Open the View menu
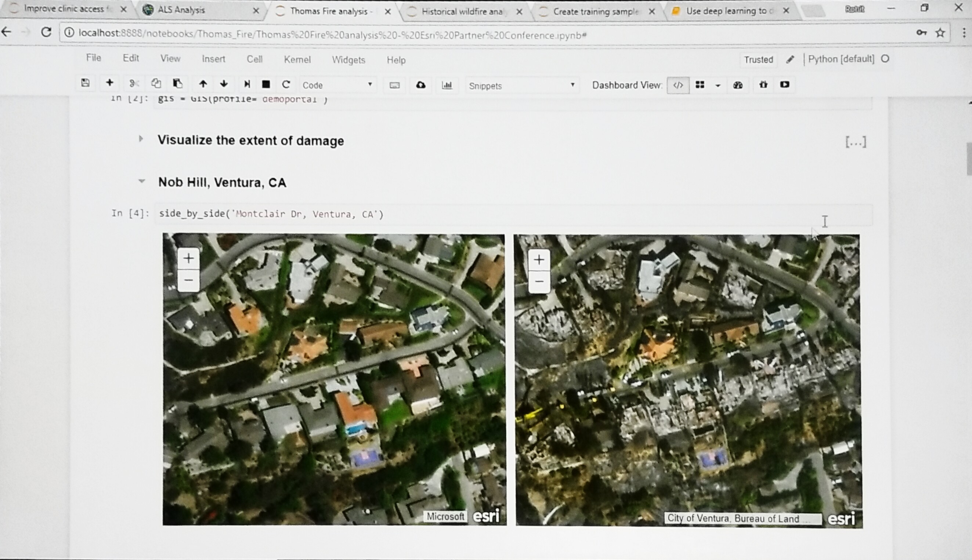Screen dimensions: 972x560 click(x=170, y=58)
